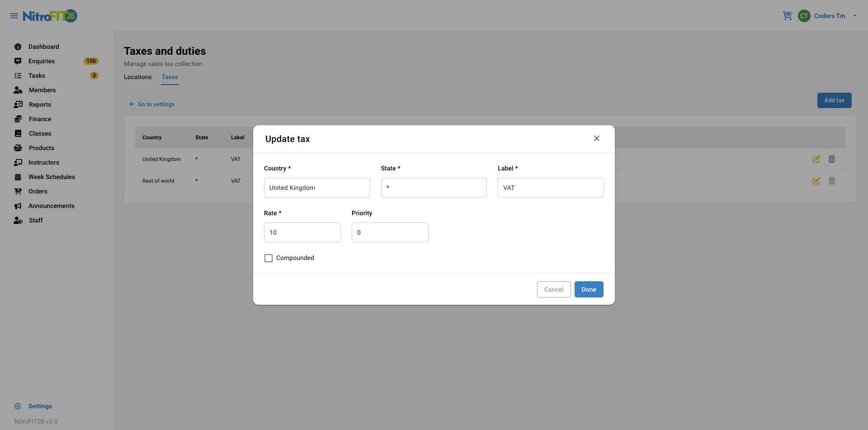This screenshot has width=868, height=430.
Task: Toggle the Compounded checkbox
Action: click(x=269, y=258)
